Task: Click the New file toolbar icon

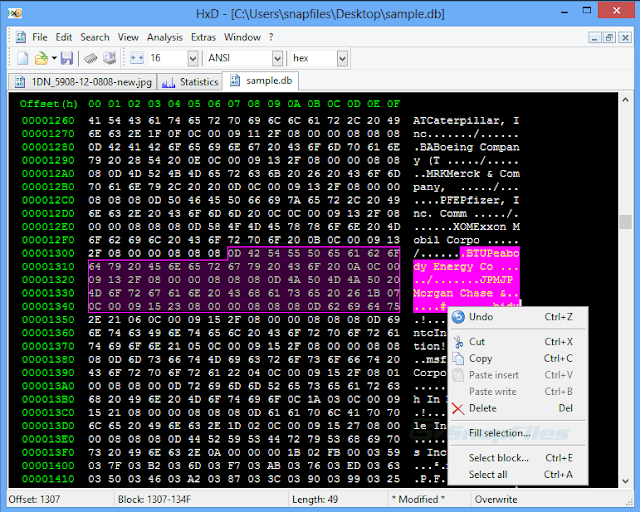Action: pos(22,58)
